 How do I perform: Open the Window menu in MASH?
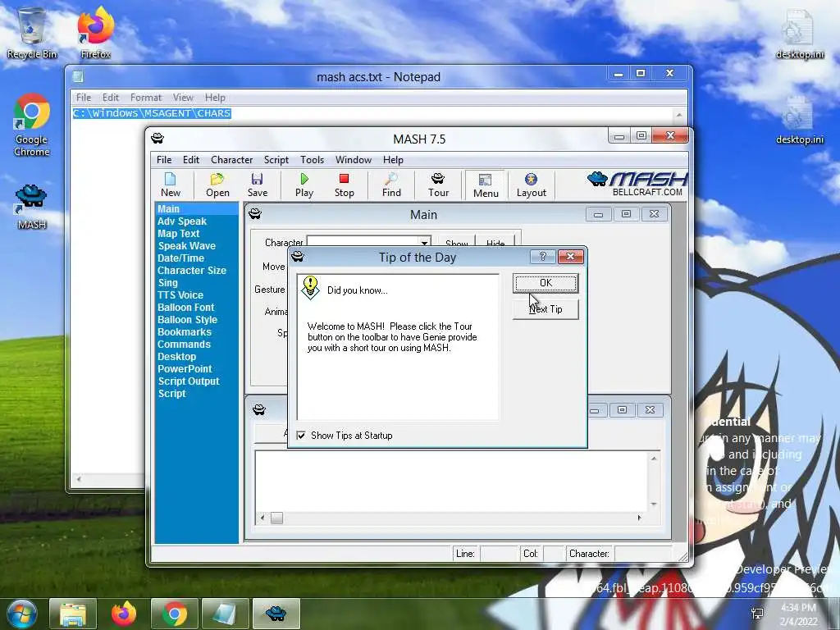tap(353, 160)
